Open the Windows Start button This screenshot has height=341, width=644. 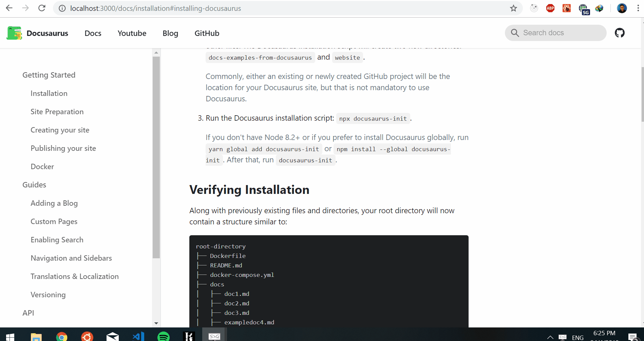(x=10, y=337)
